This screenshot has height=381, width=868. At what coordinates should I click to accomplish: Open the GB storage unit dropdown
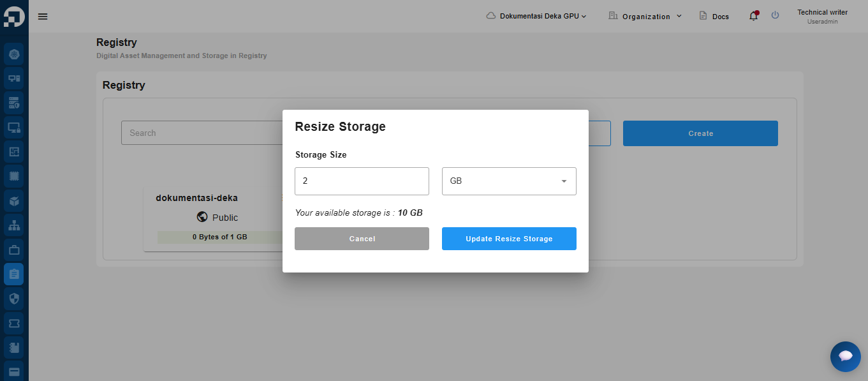(509, 181)
